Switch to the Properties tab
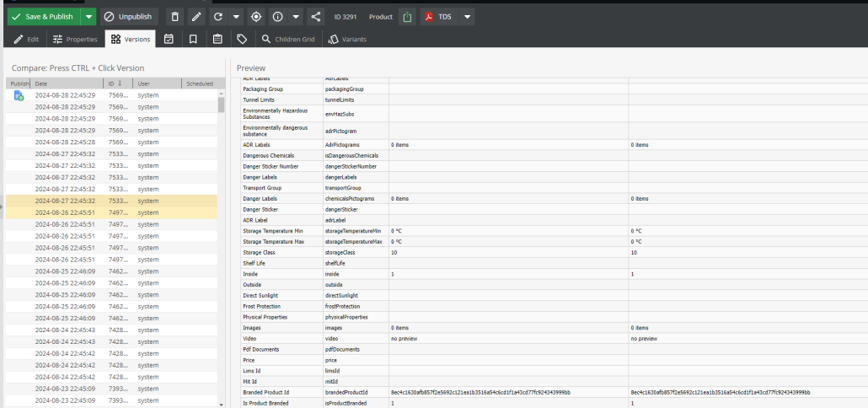 (x=75, y=39)
